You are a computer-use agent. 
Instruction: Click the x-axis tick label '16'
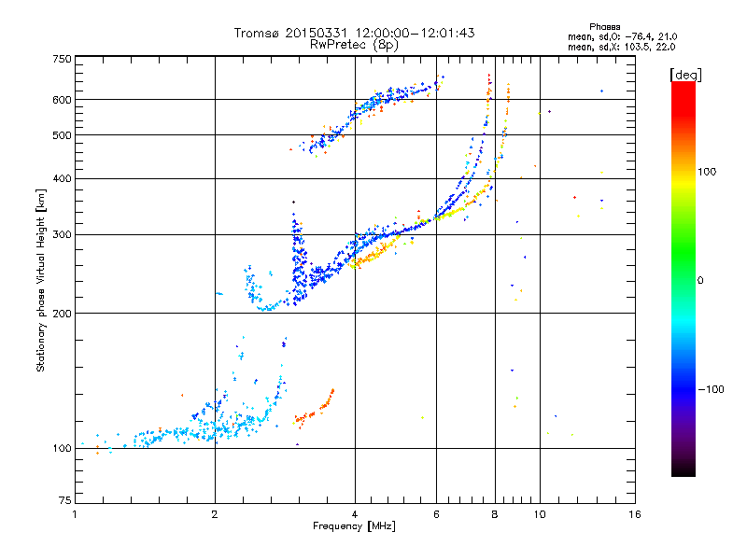(x=635, y=514)
